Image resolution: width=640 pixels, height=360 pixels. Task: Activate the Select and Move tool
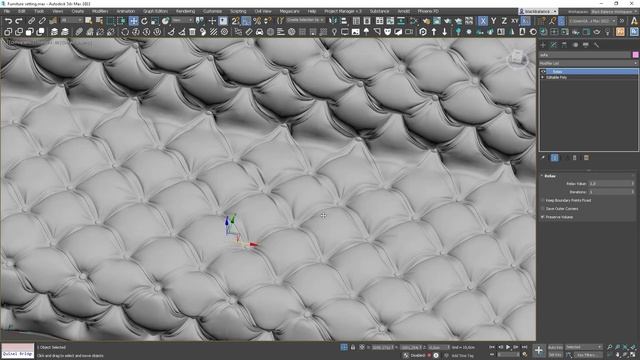tap(133, 21)
